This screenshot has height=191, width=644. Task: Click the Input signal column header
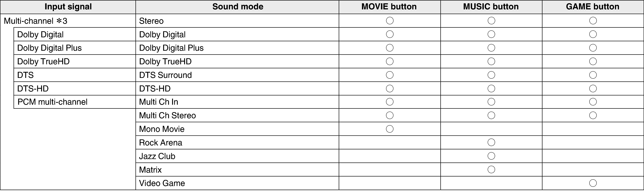coord(68,7)
